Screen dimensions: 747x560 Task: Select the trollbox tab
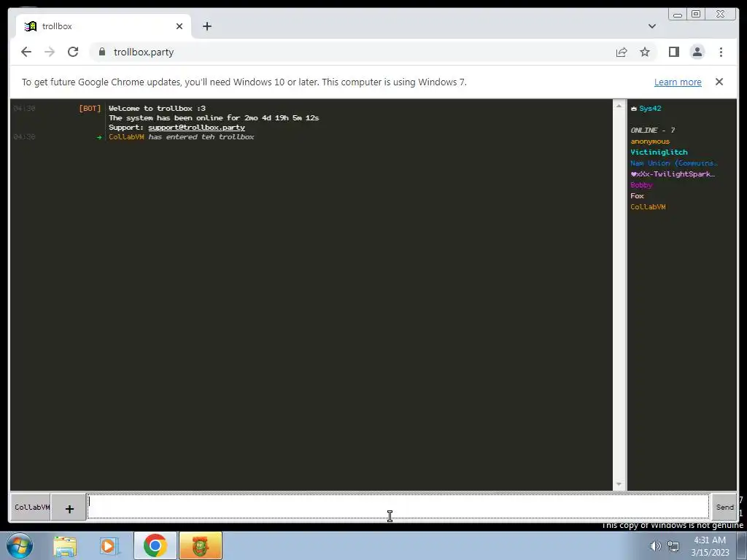pyautogui.click(x=104, y=26)
